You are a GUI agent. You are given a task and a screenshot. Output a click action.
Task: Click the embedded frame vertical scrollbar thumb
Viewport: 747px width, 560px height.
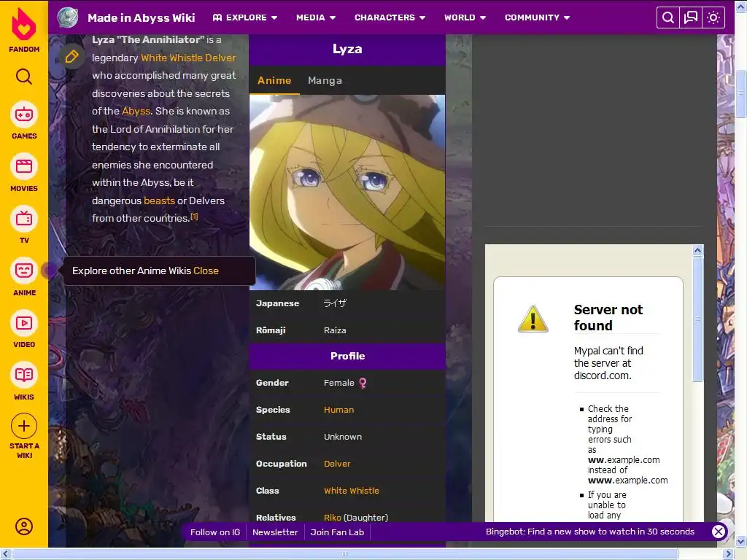[698, 319]
